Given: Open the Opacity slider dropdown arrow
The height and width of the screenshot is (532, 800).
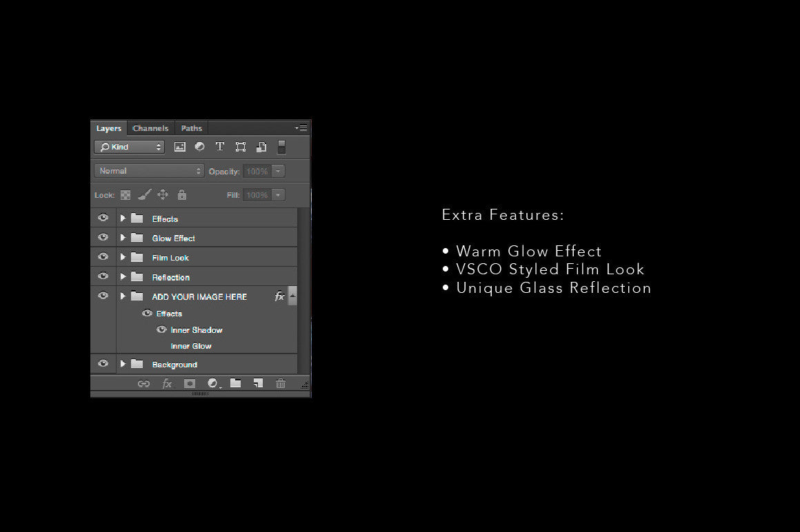Looking at the screenshot, I should click(x=278, y=171).
